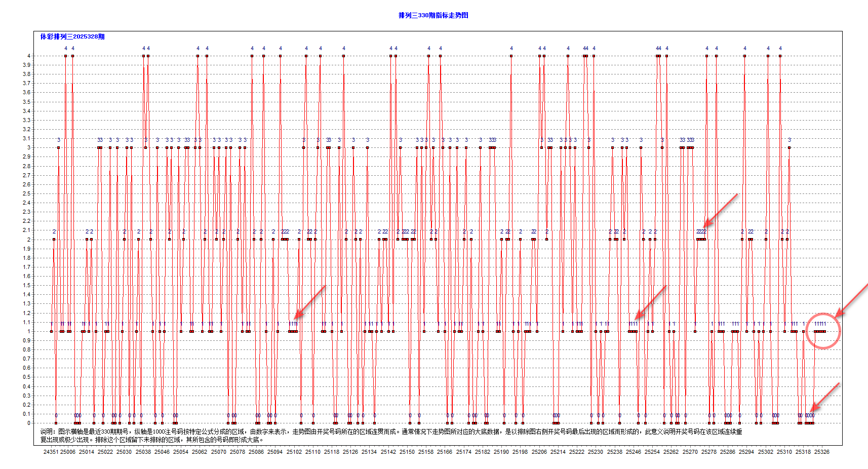
Task: Click the 2222 digits under the upper red arrow
Action: click(x=700, y=230)
